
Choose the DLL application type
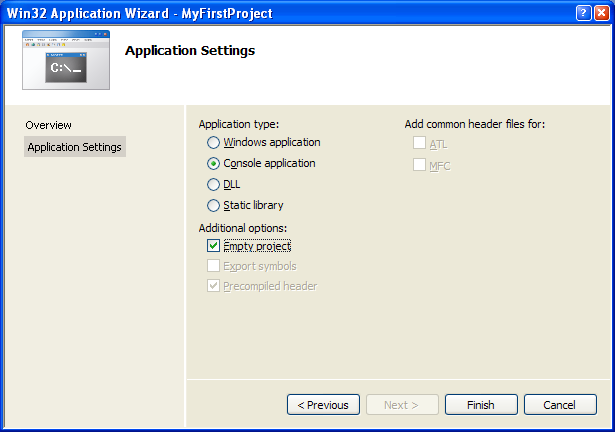pos(213,184)
